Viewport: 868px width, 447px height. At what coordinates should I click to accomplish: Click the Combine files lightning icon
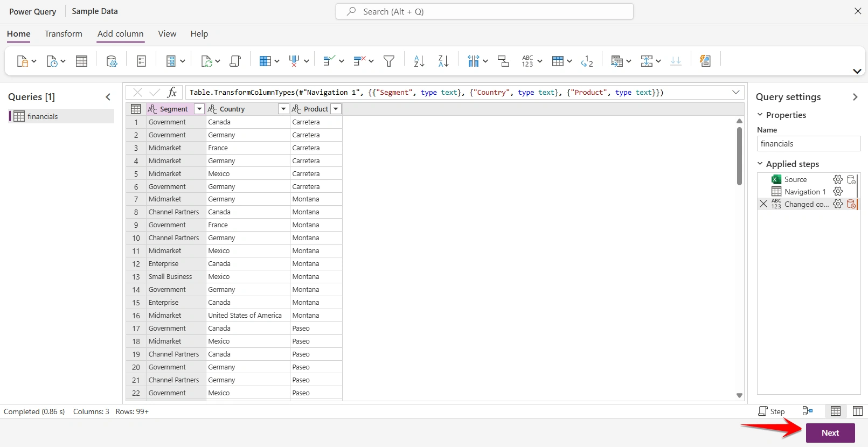[x=705, y=61]
